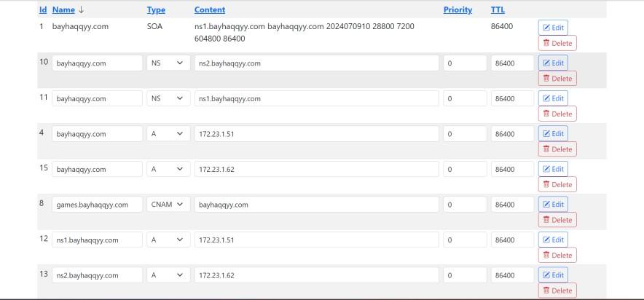Click the content field ns1.bayhaqqyy.com in record 11
This screenshot has width=644, height=300.
point(317,98)
